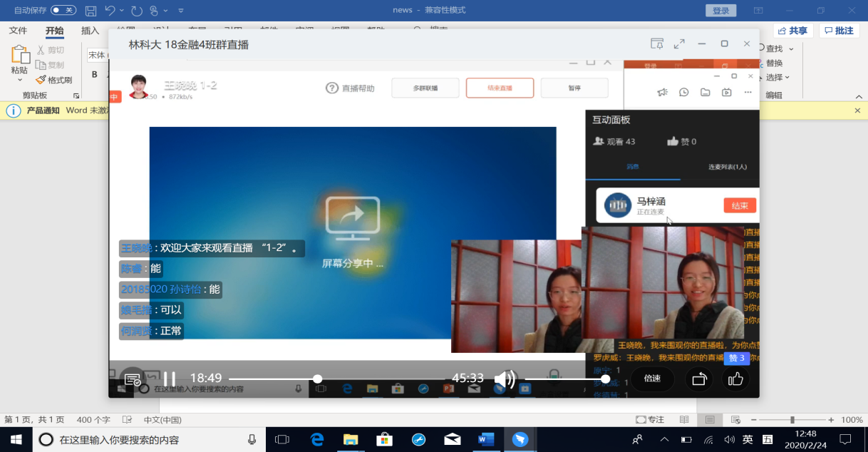Image resolution: width=868 pixels, height=452 pixels.
Task: Select the Format Painter brush in Word
Action: (41, 80)
